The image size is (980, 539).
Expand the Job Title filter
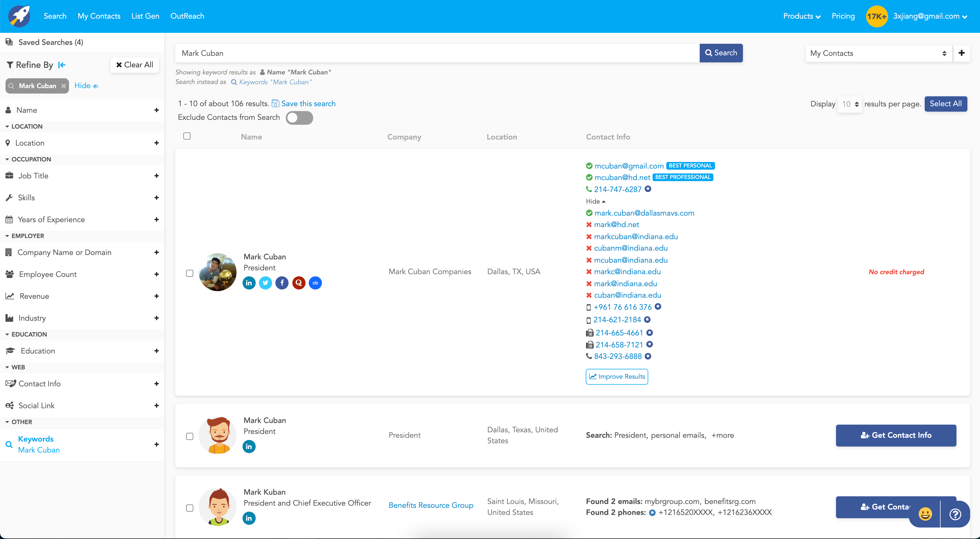pyautogui.click(x=157, y=176)
